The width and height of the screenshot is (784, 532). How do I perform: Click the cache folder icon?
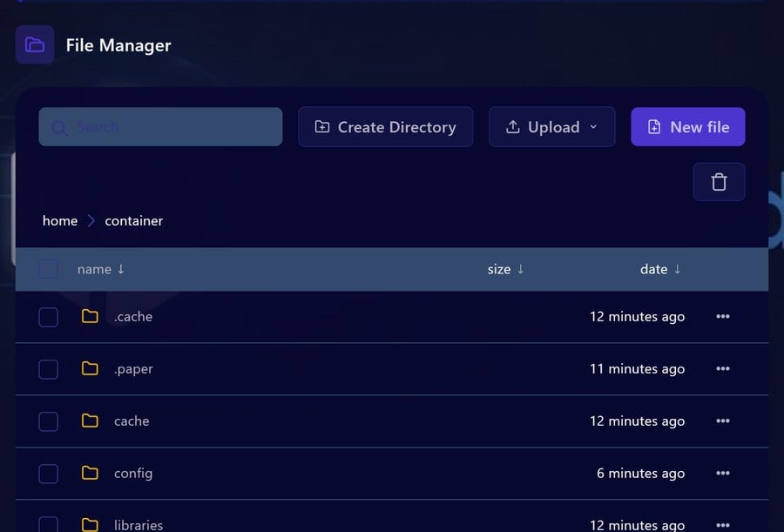[90, 421]
